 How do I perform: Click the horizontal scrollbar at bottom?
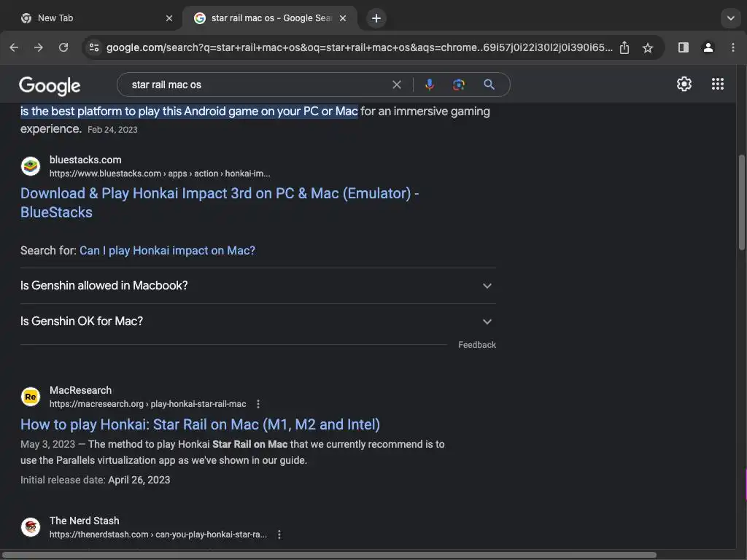(x=329, y=555)
